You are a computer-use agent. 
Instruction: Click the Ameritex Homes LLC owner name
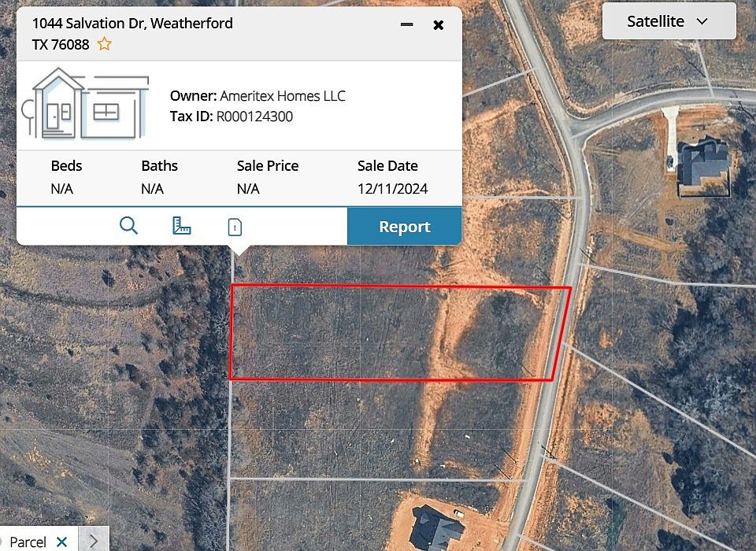click(x=283, y=96)
